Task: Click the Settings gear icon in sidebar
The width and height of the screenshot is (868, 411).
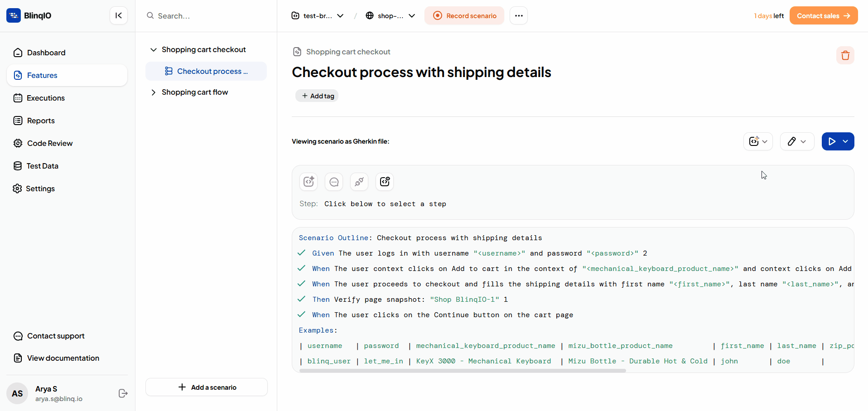Action: (x=17, y=189)
